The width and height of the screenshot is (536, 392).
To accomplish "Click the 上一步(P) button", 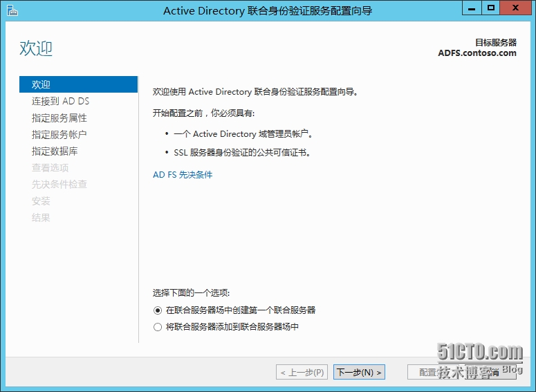I will coord(302,373).
